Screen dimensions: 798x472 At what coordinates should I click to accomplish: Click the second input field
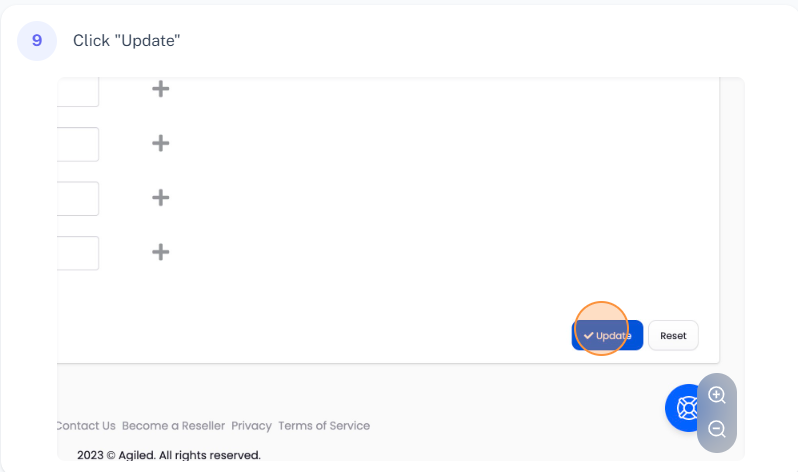pos(78,144)
